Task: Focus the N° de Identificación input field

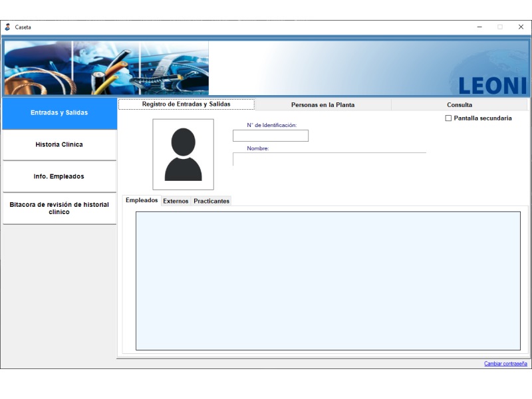Action: [x=271, y=136]
